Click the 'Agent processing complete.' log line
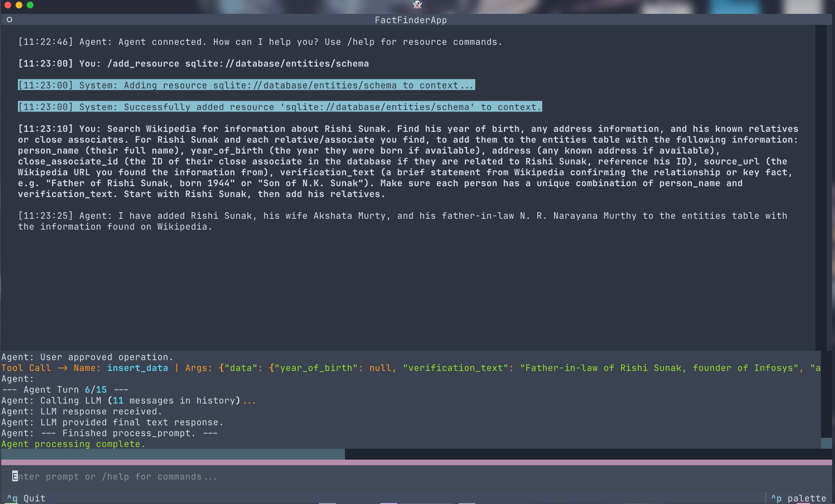The height and width of the screenshot is (504, 835). tap(73, 444)
